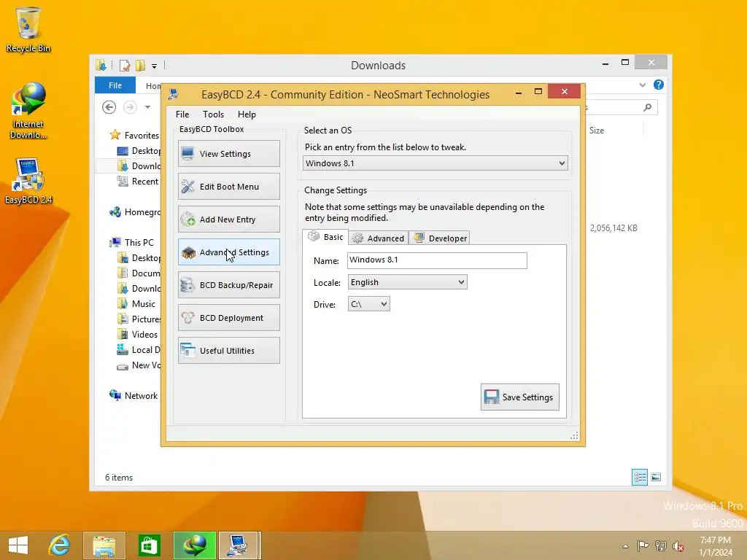Image resolution: width=747 pixels, height=560 pixels.
Task: Open quick access toolbar customize dropdown
Action: 155,66
